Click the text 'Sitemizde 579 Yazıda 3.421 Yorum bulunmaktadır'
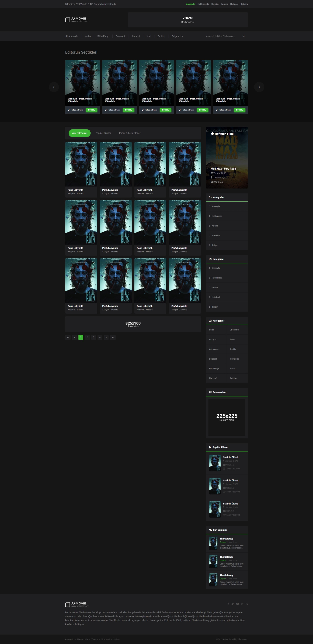The image size is (313, 644). click(91, 4)
